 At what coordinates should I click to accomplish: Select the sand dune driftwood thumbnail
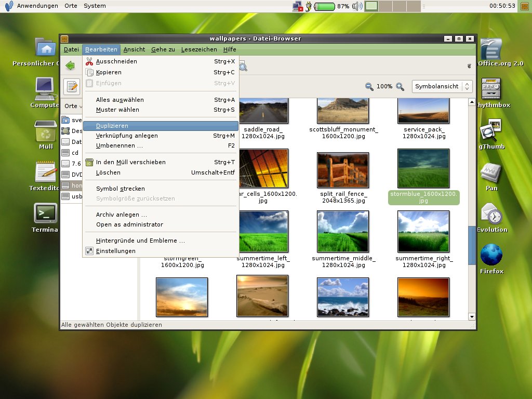(262, 296)
